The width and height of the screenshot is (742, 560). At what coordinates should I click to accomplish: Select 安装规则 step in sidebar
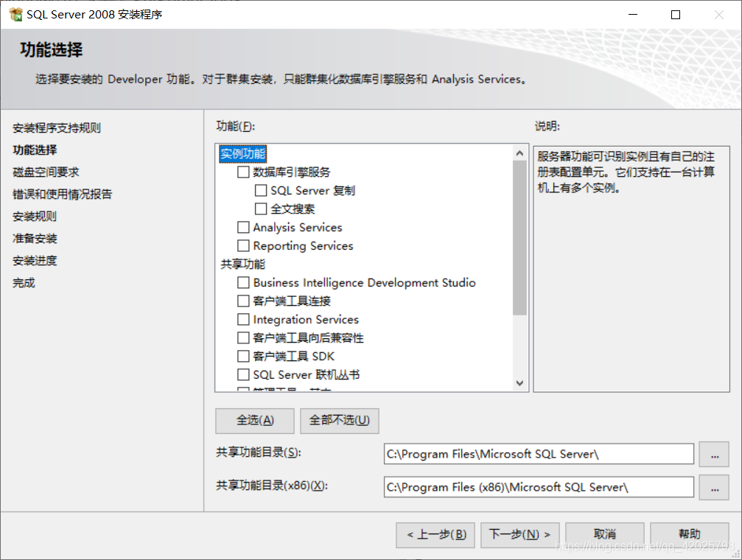[35, 217]
